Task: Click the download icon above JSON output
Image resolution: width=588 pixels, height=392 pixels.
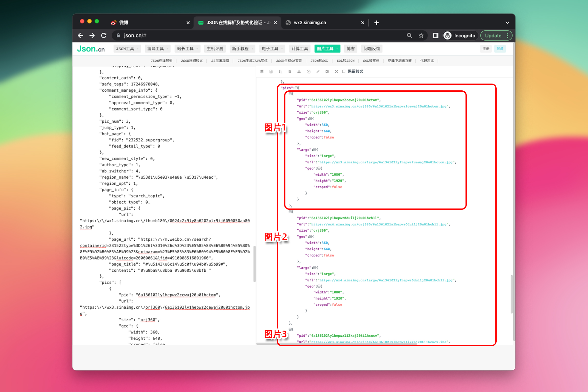Action: click(x=299, y=72)
